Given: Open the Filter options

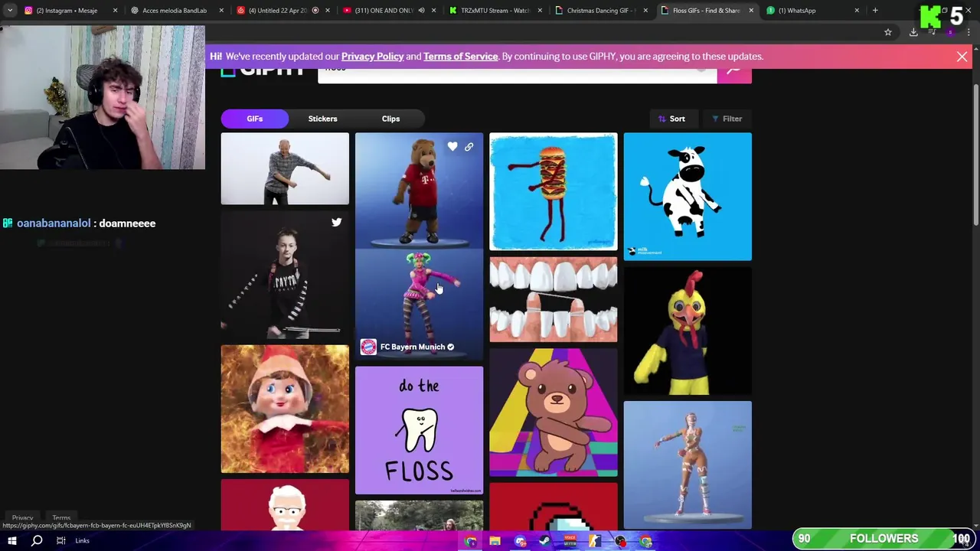Looking at the screenshot, I should [x=727, y=119].
